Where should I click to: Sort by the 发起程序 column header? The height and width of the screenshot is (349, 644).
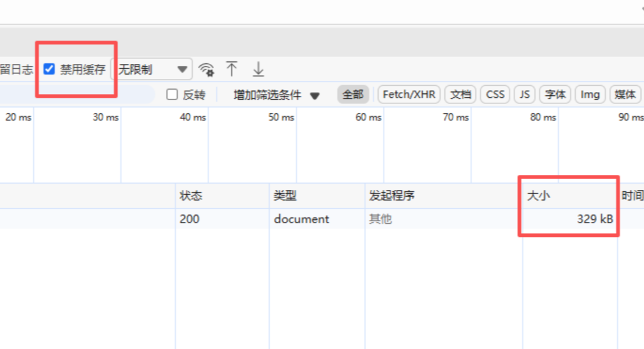click(392, 195)
